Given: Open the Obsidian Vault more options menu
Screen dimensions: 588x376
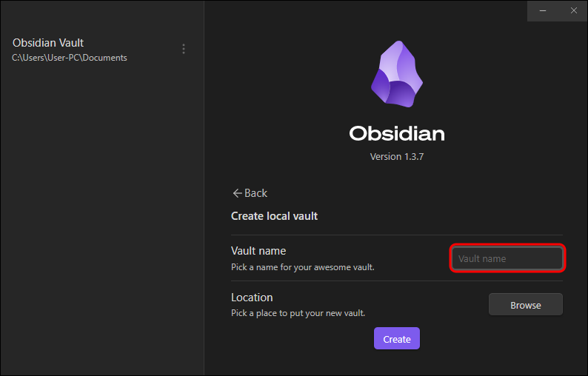Looking at the screenshot, I should point(184,49).
